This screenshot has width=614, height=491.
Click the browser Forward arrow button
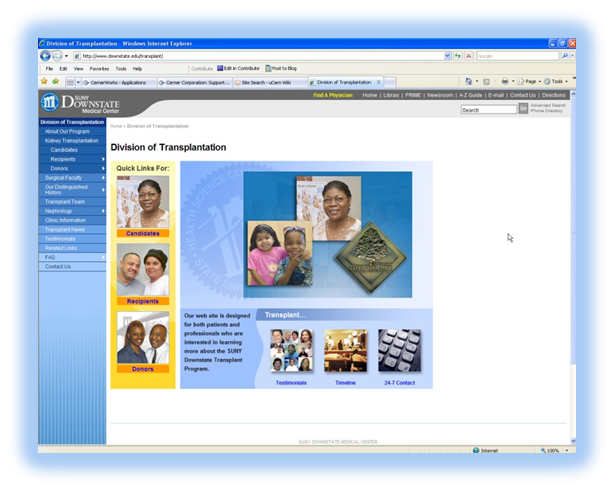57,56
